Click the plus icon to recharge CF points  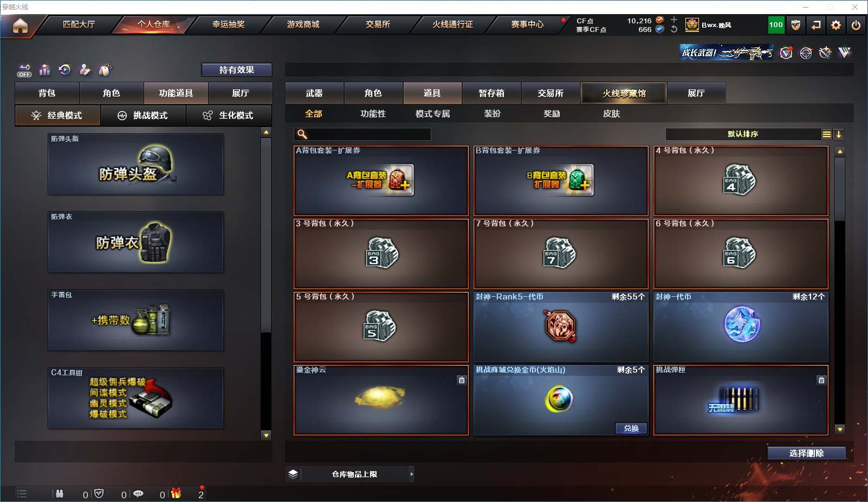674,19
